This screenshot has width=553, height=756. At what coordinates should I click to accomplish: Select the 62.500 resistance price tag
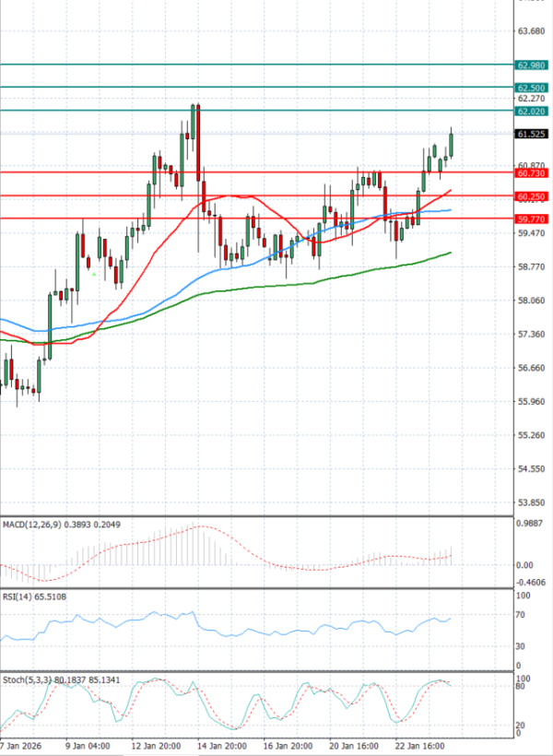(533, 88)
